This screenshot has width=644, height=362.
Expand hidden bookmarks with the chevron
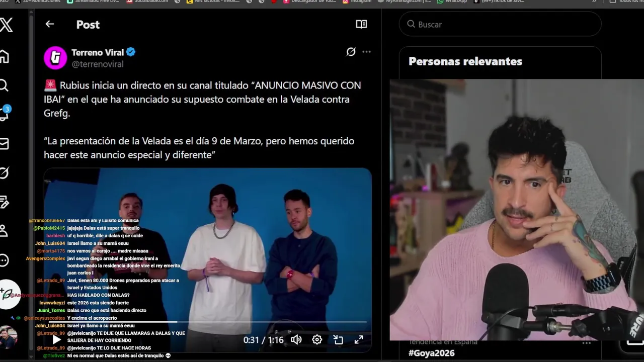point(594,2)
